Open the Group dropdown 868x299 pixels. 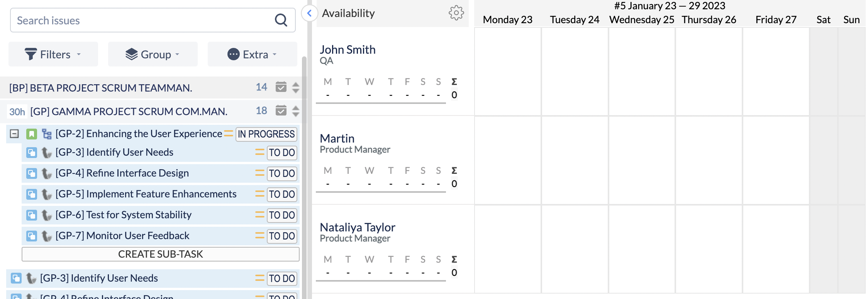[153, 54]
